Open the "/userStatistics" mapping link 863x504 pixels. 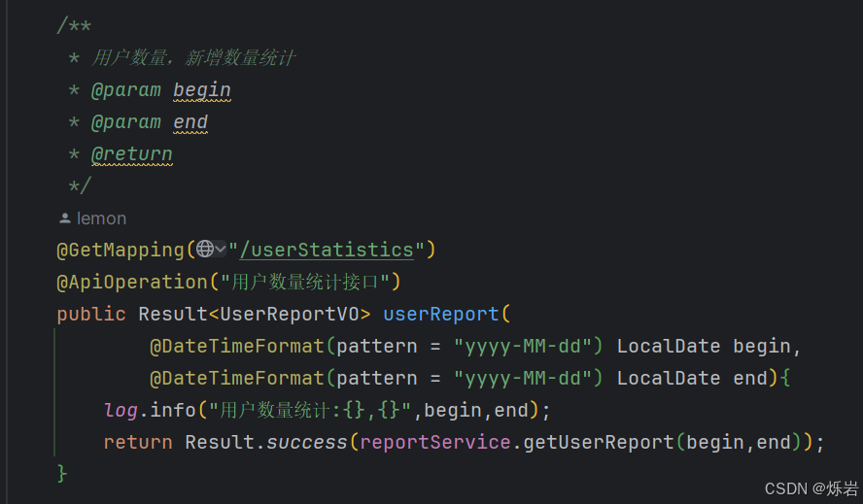[x=327, y=250]
